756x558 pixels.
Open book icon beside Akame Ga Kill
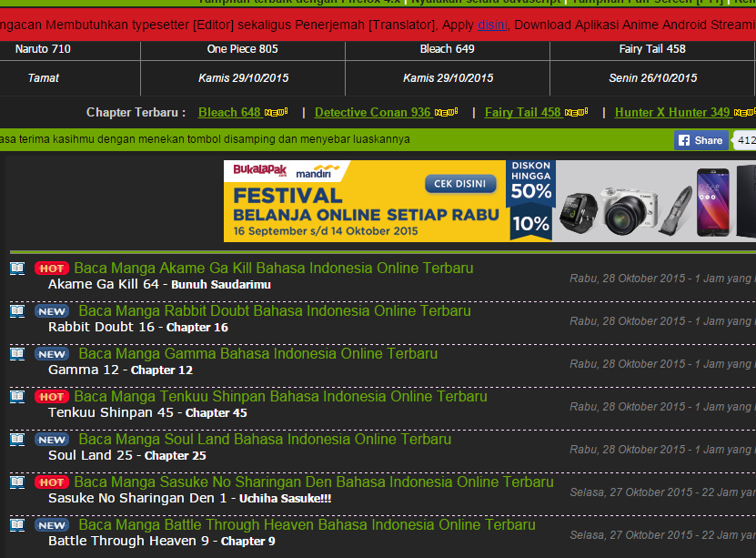point(17,269)
